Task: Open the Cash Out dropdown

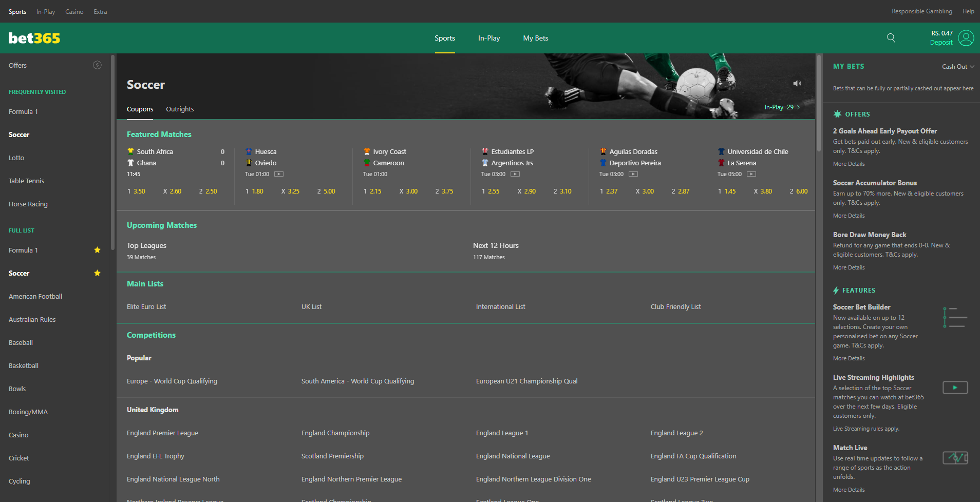Action: point(958,67)
